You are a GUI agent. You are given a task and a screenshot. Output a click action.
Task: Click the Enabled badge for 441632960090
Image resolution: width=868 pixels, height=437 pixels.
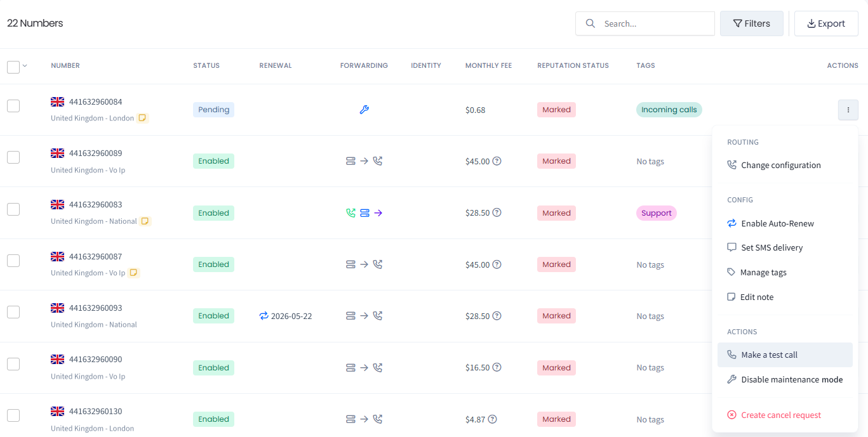213,368
